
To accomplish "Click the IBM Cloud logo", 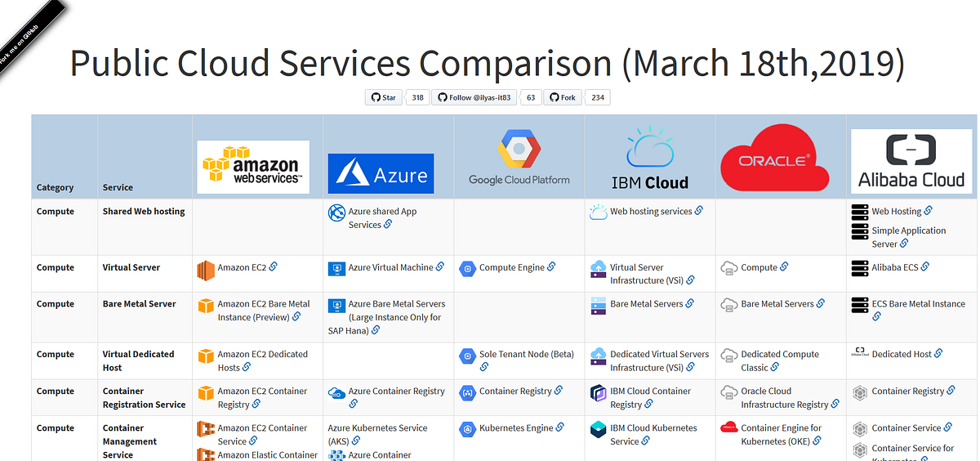I will click(650, 159).
